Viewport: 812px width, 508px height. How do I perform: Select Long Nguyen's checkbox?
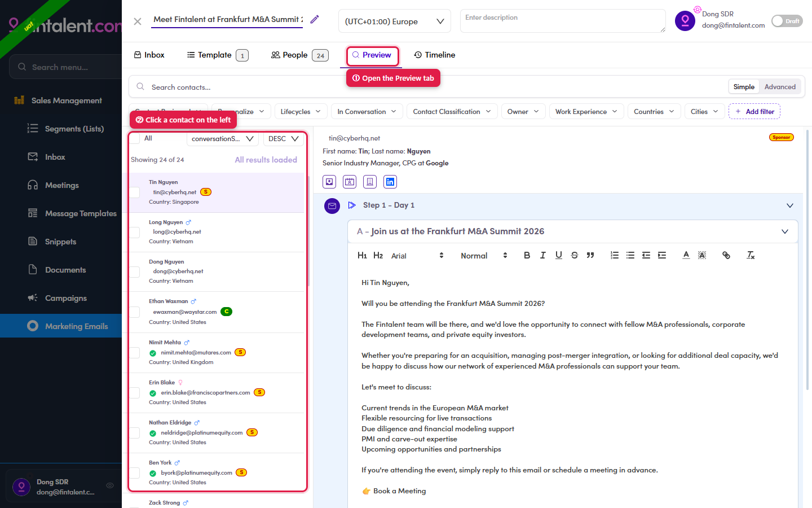(135, 232)
